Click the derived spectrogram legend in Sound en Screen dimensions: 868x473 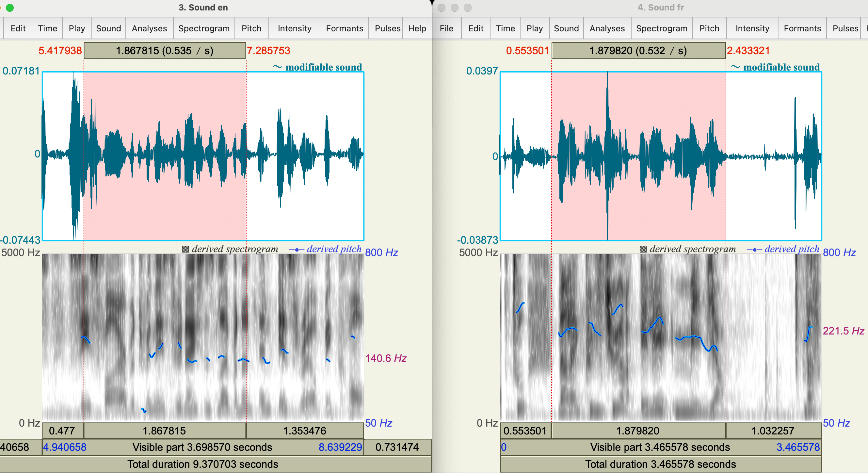pos(230,249)
